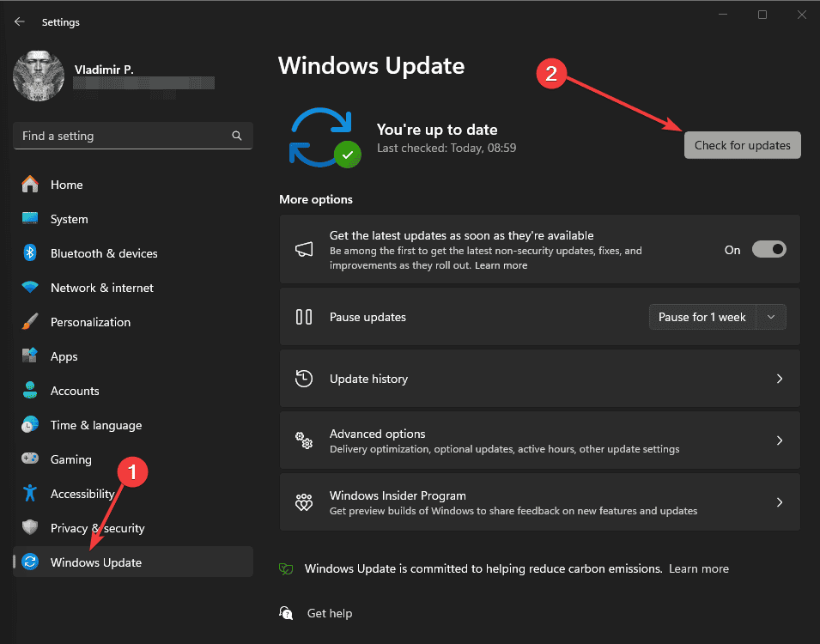The image size is (820, 644).
Task: Open Bluetooth & devices section
Action: coord(104,253)
